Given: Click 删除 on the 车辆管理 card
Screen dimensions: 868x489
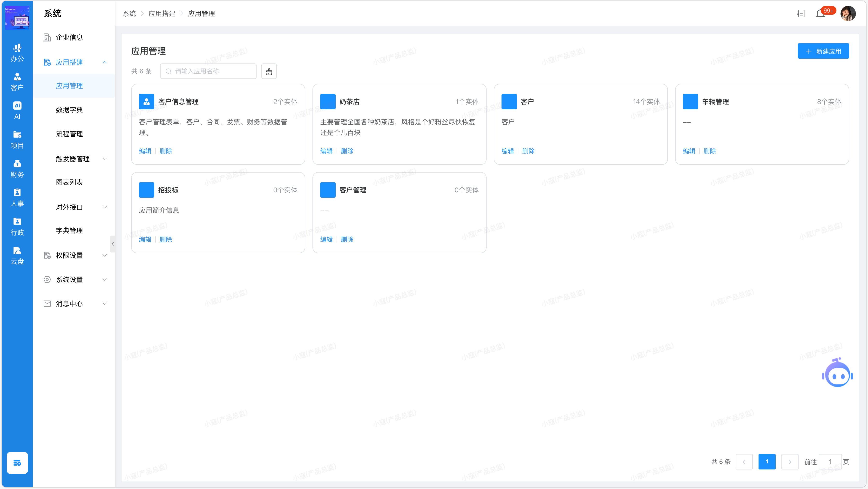Looking at the screenshot, I should [x=709, y=151].
